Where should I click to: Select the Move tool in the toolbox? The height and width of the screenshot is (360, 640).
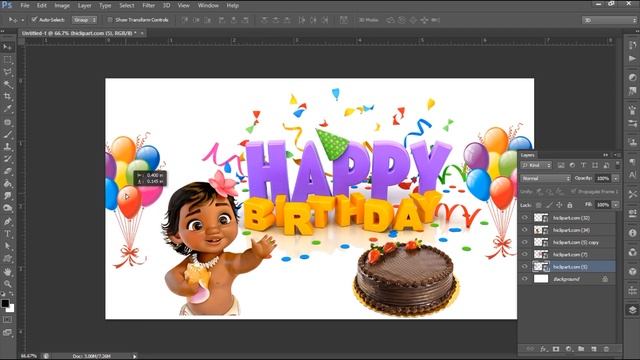(x=7, y=47)
